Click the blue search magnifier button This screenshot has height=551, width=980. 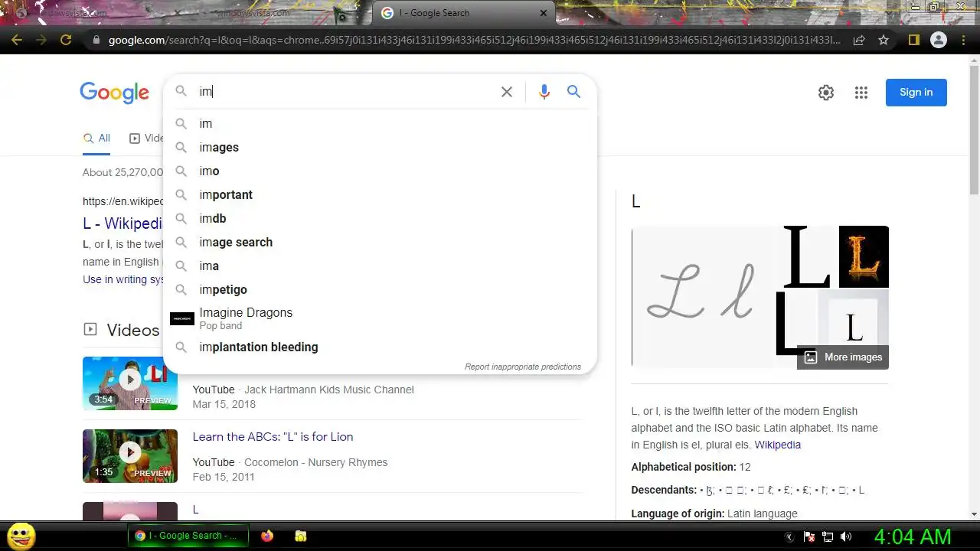[x=573, y=92]
